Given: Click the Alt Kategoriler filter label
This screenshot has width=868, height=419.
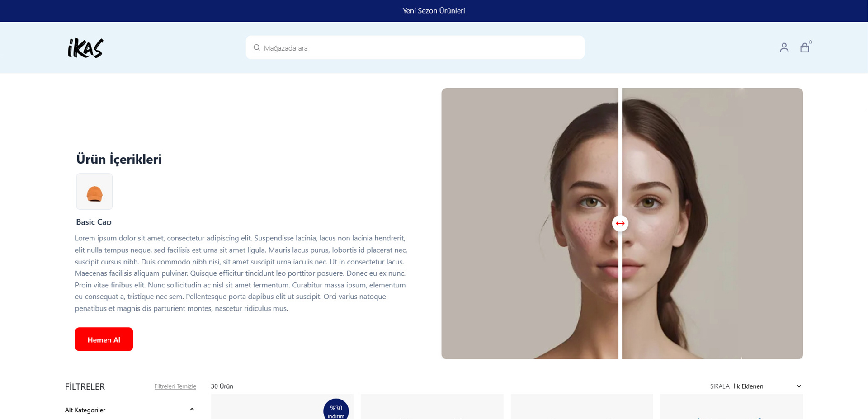Looking at the screenshot, I should pos(85,410).
